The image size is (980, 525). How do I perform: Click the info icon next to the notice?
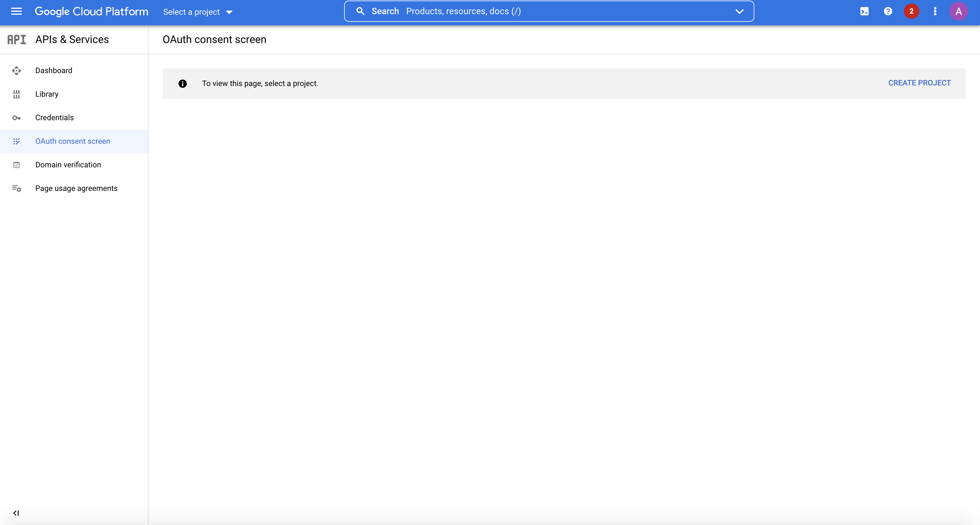click(183, 84)
